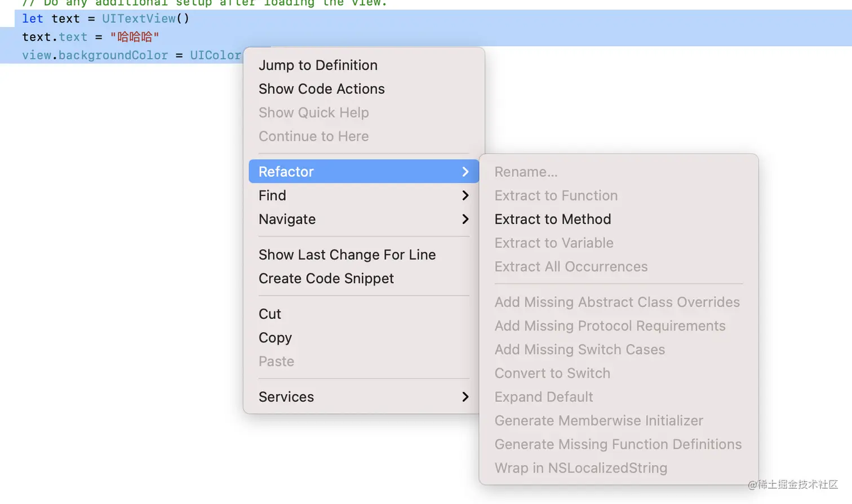Open the Find menu entry

[273, 195]
